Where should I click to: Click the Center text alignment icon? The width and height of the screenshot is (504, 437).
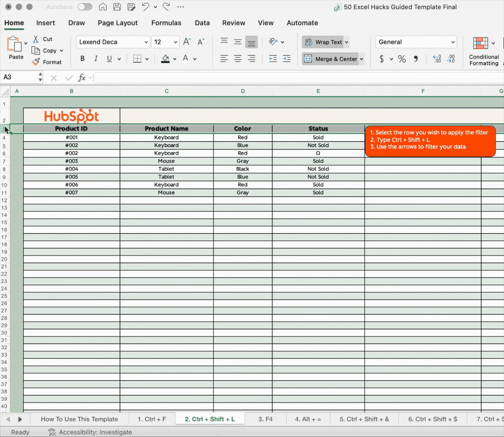[x=238, y=59]
